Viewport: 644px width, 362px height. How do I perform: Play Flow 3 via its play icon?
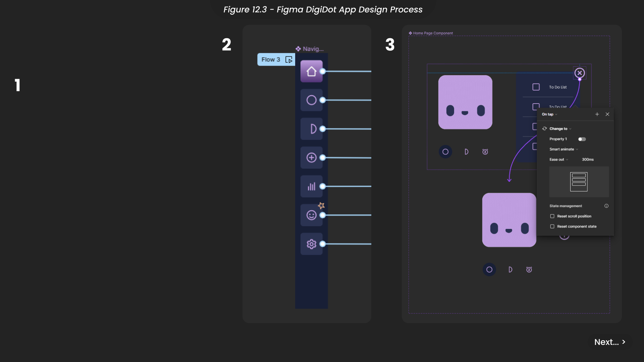coord(289,60)
